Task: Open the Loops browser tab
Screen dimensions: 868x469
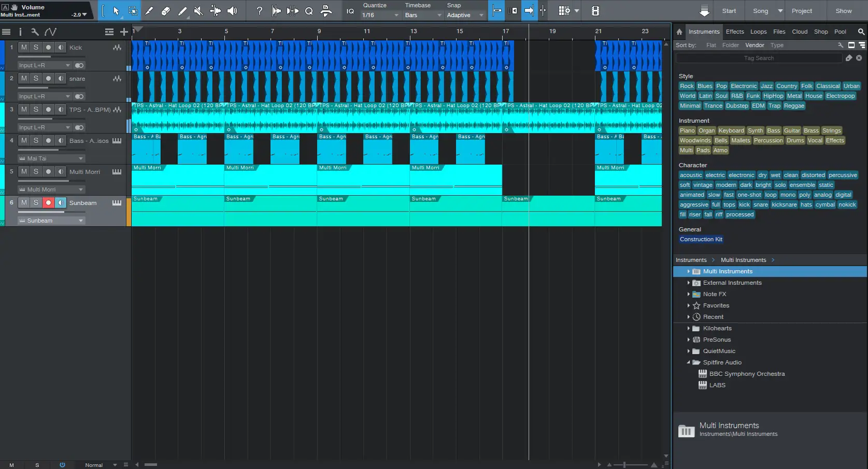Action: 758,32
